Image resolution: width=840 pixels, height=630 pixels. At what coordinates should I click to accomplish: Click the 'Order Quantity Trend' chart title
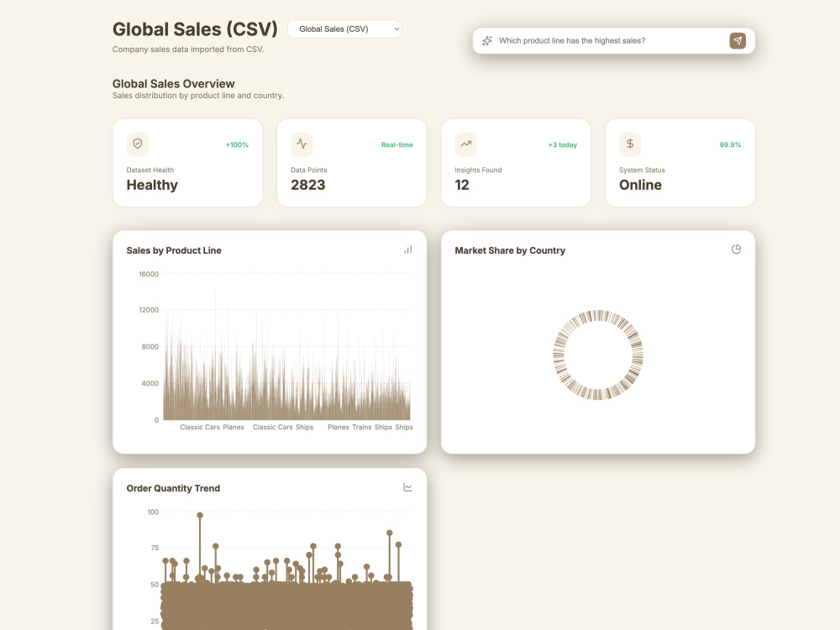click(x=173, y=488)
